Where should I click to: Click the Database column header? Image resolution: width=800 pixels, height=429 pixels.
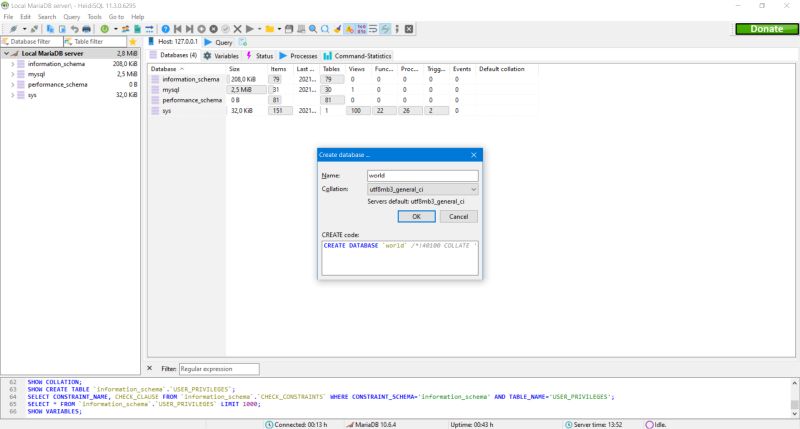[x=187, y=69]
